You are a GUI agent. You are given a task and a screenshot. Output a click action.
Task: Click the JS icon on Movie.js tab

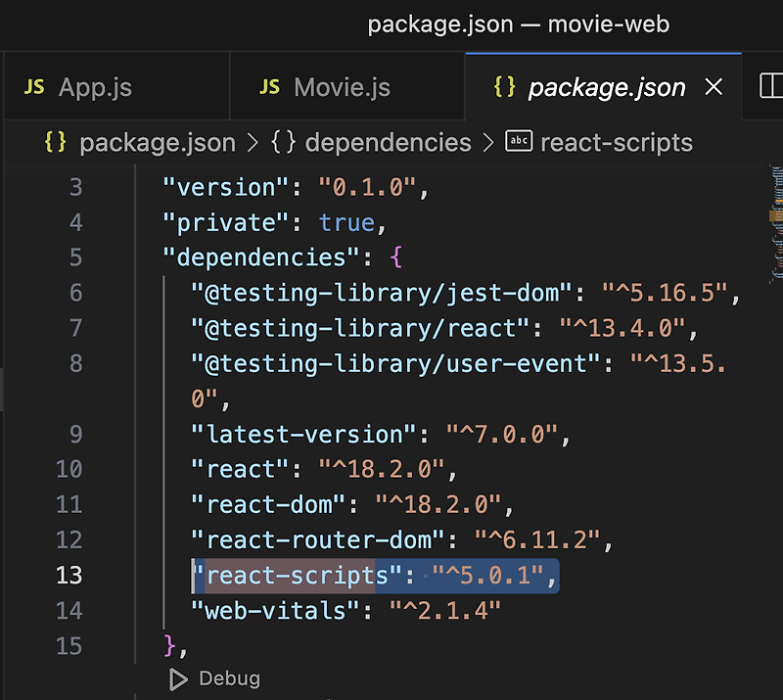tap(270, 87)
